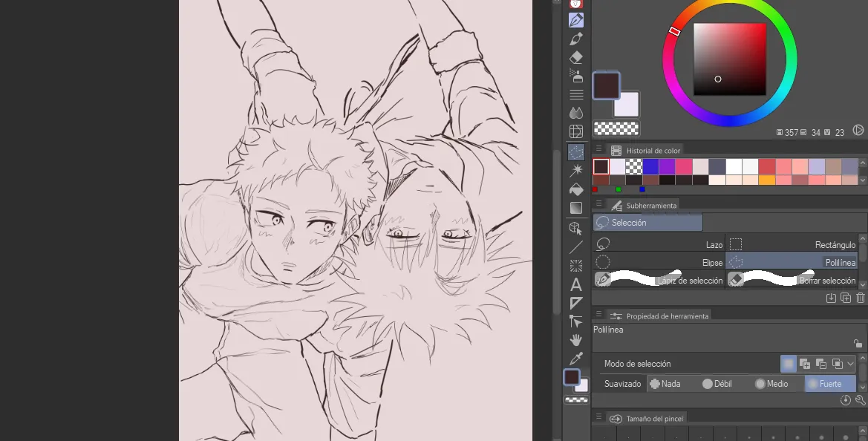This screenshot has height=441, width=868.
Task: Select the Liquify mesh tool
Action: 575,131
